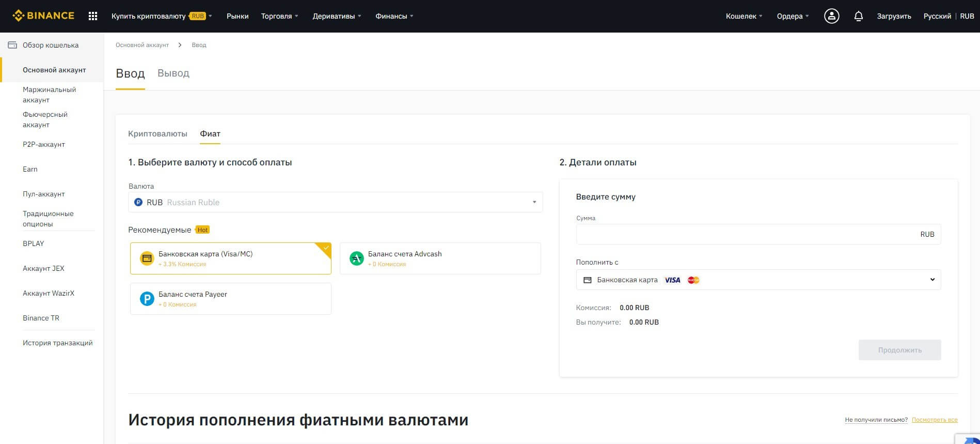Viewport: 980px width, 444px height.
Task: Open the Рынки menu item
Action: point(238,16)
